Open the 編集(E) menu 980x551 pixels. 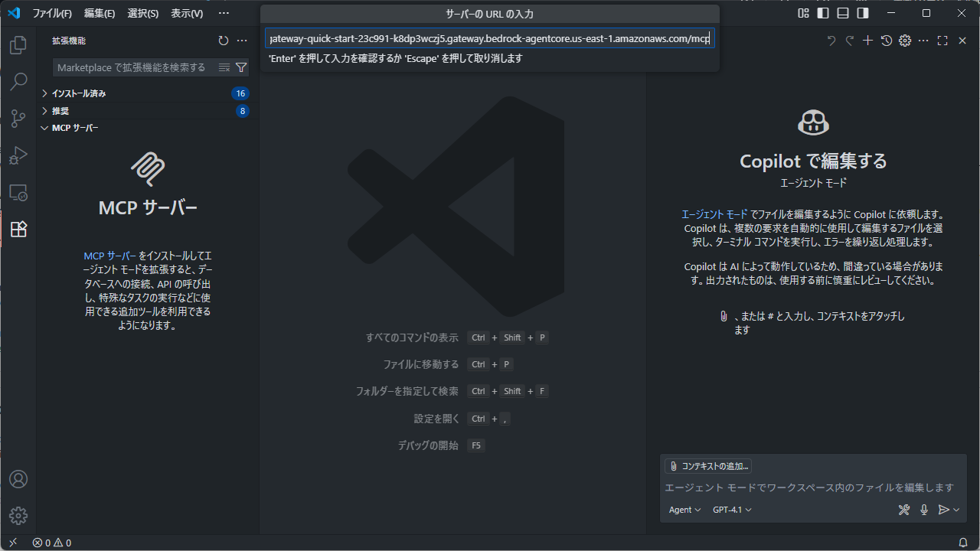pos(100,13)
